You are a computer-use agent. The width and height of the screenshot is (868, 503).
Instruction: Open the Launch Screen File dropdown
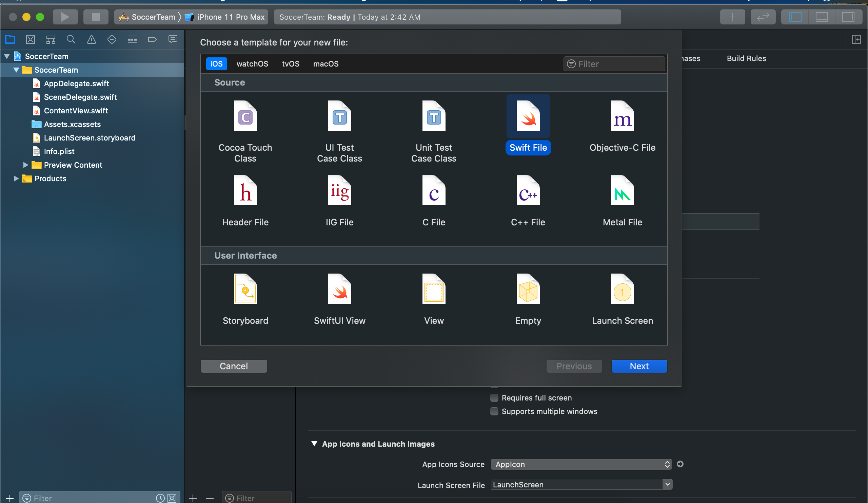tap(667, 484)
